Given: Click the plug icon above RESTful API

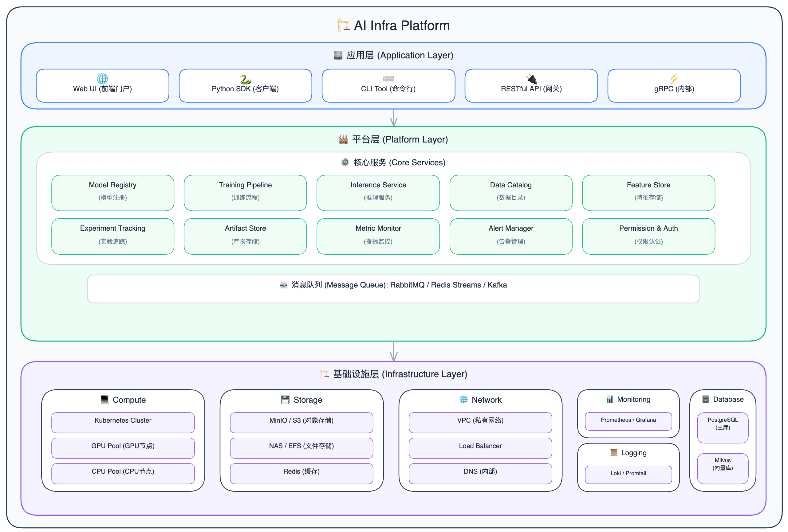Looking at the screenshot, I should [531, 79].
